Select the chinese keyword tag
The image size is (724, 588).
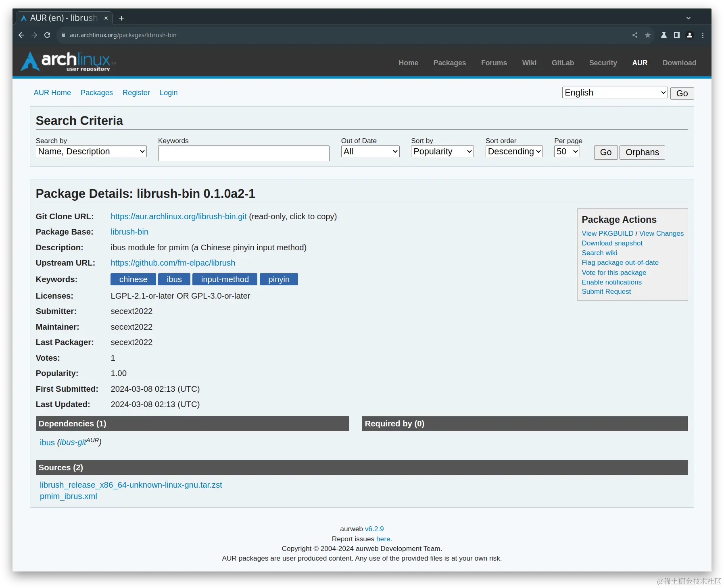(133, 279)
